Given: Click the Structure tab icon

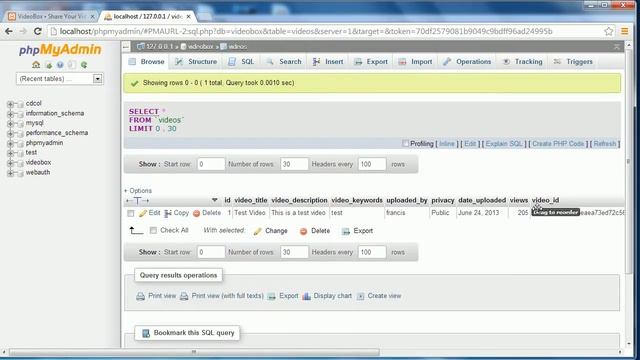Looking at the screenshot, I should 179,62.
